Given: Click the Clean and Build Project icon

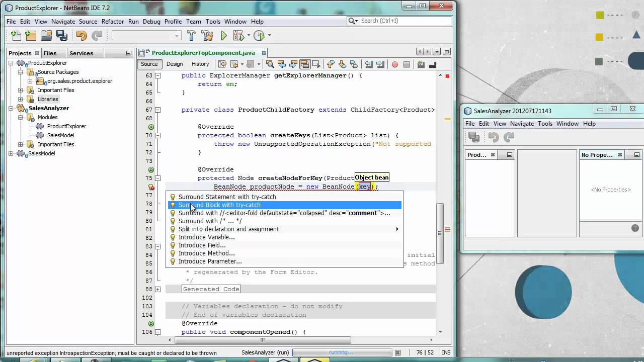Looking at the screenshot, I should [x=207, y=36].
